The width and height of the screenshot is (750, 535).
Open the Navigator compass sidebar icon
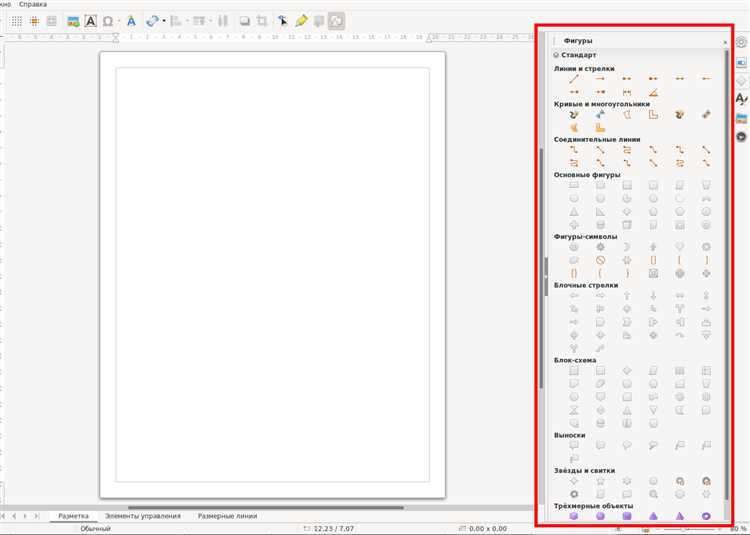pos(741,137)
